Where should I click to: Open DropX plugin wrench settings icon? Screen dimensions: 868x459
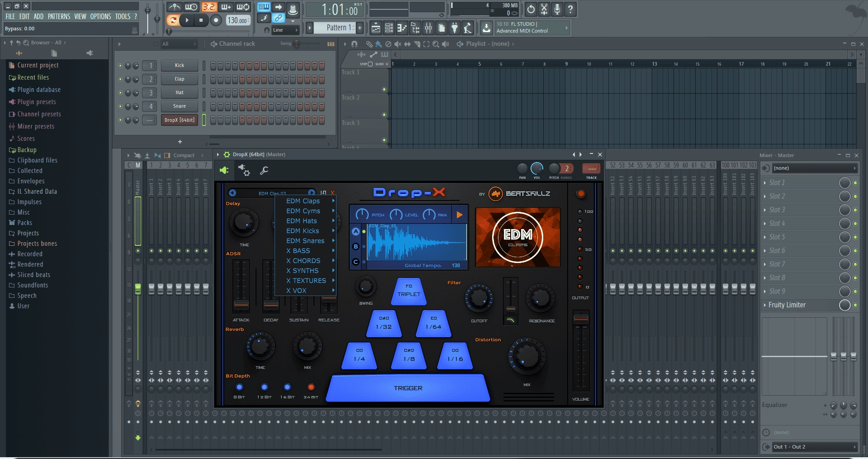coord(264,171)
